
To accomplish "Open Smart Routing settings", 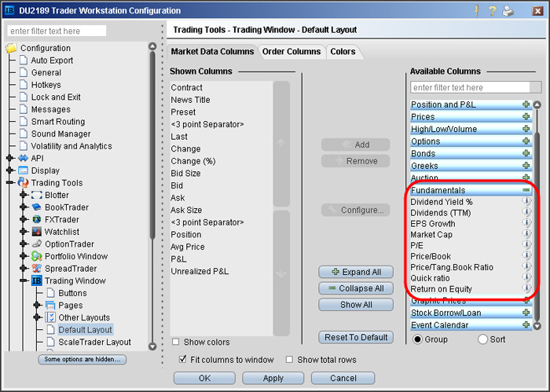I will pos(58,122).
